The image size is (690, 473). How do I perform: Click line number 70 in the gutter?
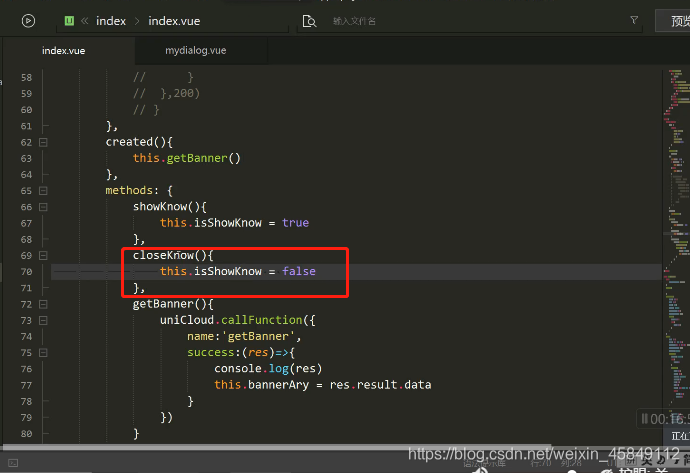(x=26, y=271)
